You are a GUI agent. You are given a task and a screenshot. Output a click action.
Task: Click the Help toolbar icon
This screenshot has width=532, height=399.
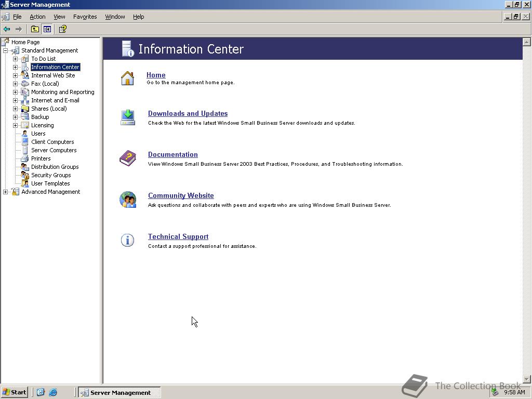coord(62,29)
